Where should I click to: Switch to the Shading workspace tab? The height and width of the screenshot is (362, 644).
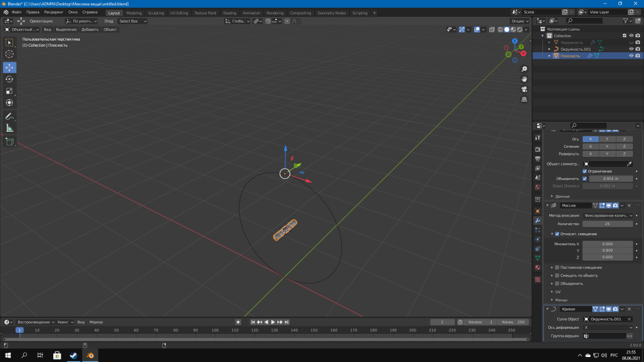(229, 13)
